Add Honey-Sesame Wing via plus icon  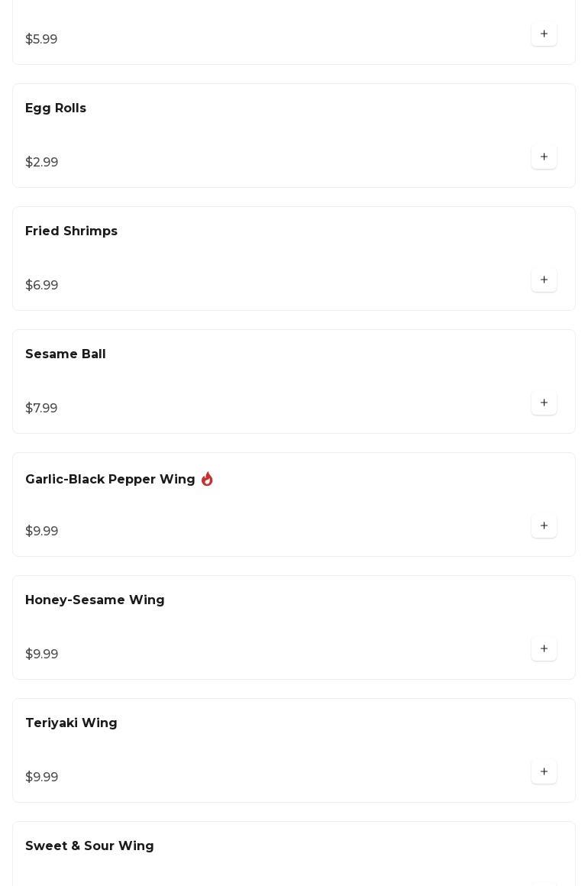544,648
